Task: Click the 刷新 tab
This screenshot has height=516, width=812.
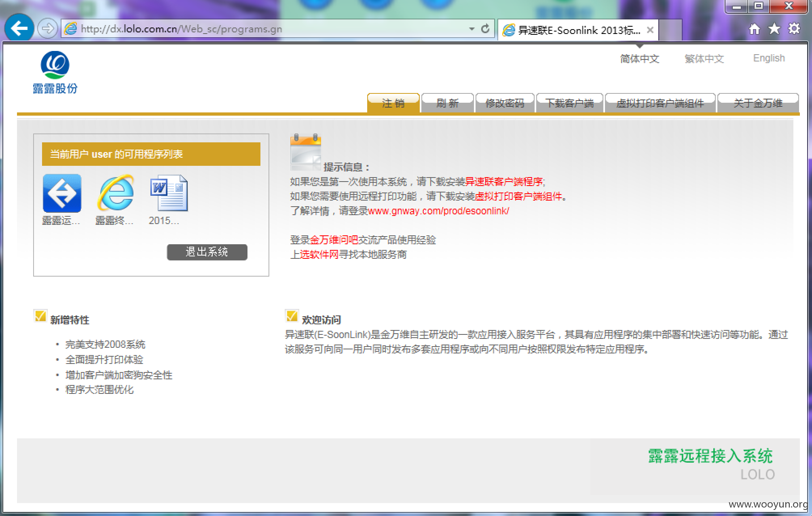Action: pos(447,103)
